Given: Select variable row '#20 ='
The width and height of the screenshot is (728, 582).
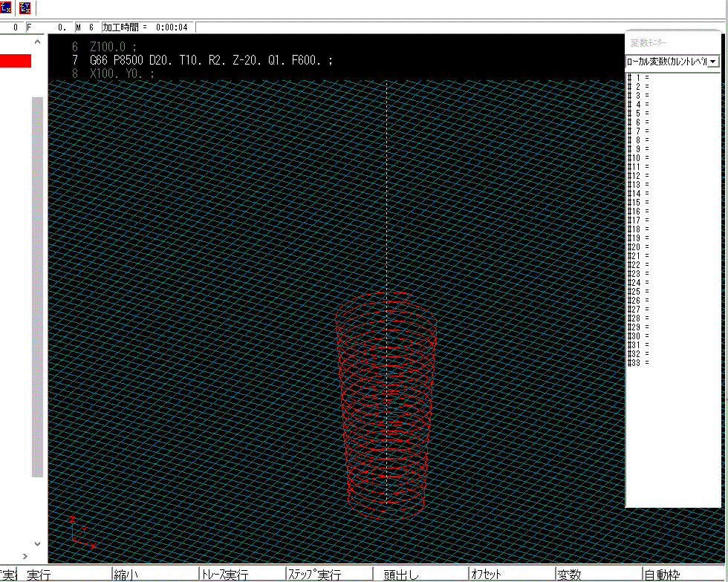Looking at the screenshot, I should coord(638,247).
